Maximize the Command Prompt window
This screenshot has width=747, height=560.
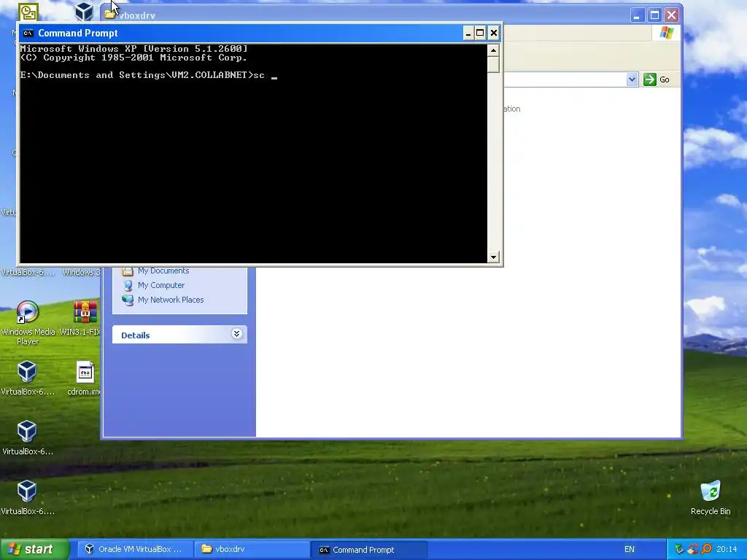tap(480, 33)
